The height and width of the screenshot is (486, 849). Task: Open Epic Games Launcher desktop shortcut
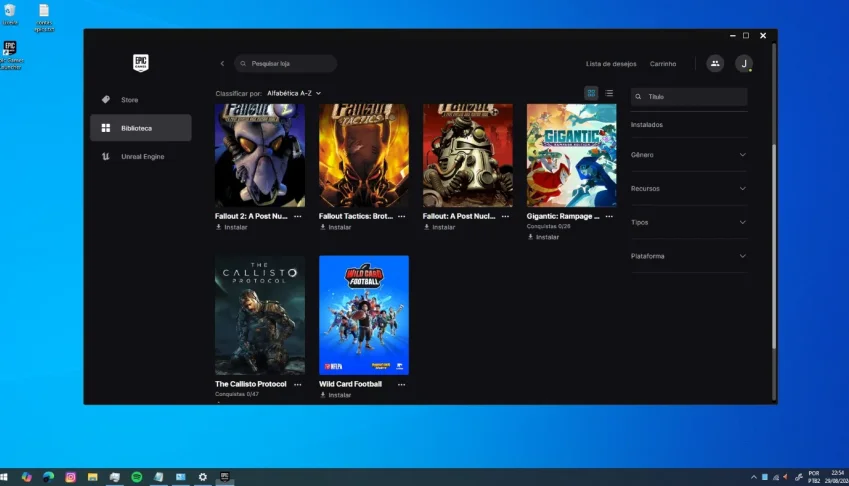tap(10, 55)
